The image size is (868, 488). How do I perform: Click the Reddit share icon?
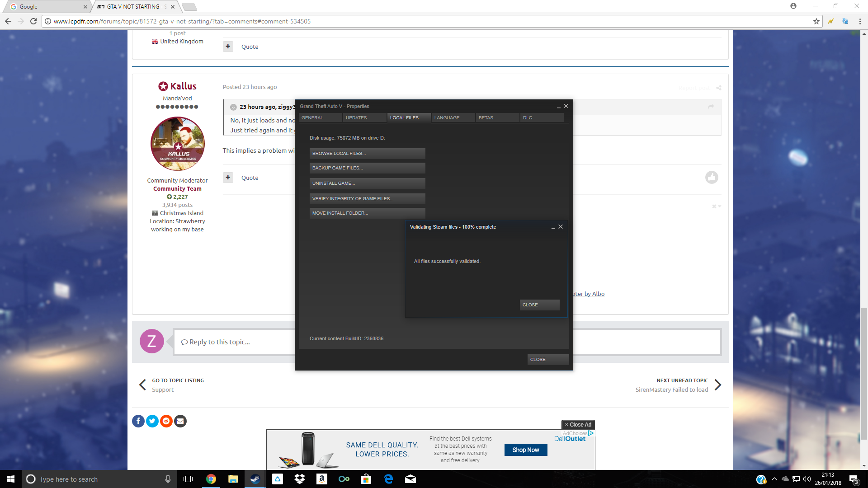tap(166, 421)
